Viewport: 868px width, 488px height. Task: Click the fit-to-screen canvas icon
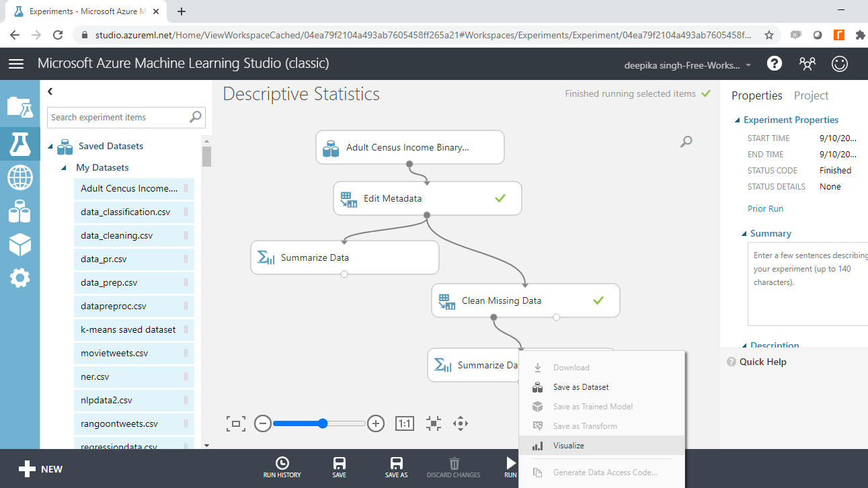236,423
